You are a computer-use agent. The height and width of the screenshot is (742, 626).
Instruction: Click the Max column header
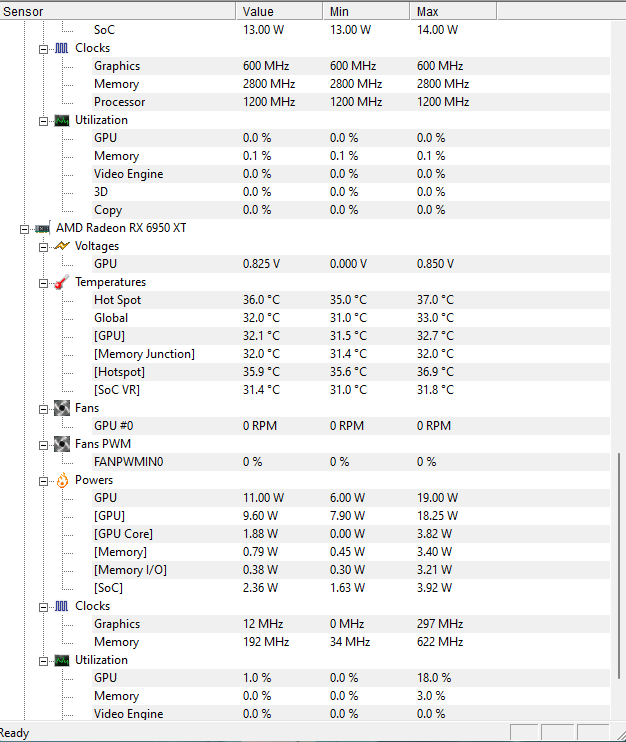tap(453, 11)
